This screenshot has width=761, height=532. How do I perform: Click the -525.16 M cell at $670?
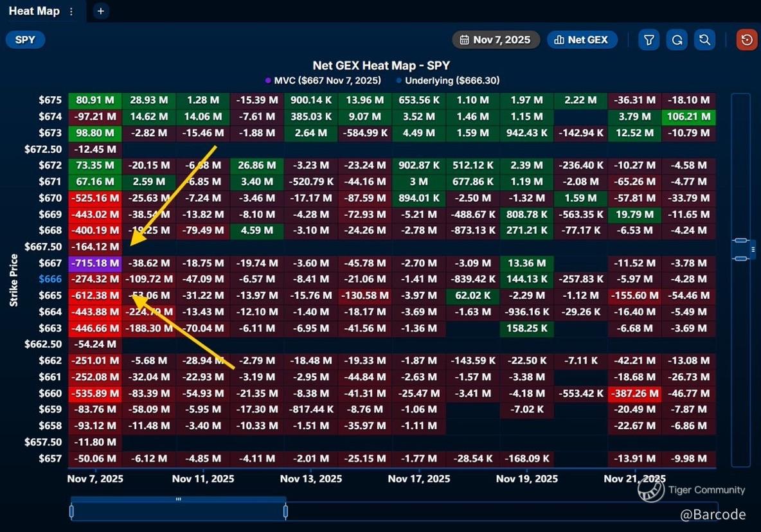[x=95, y=198]
